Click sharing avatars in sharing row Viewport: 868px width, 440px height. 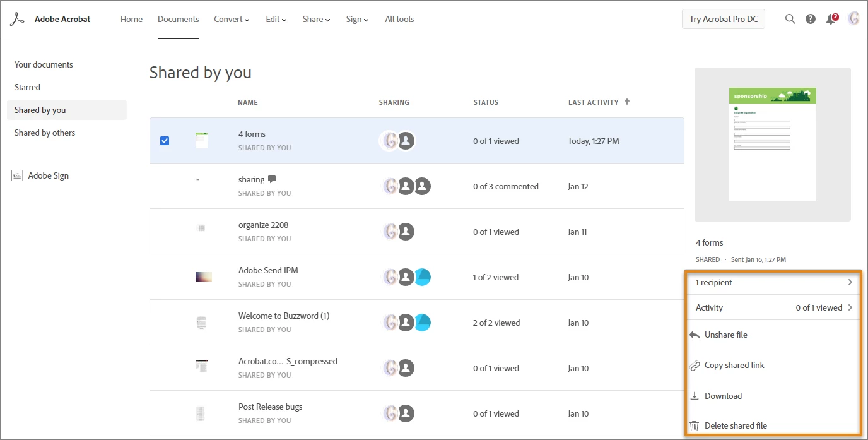coord(407,186)
